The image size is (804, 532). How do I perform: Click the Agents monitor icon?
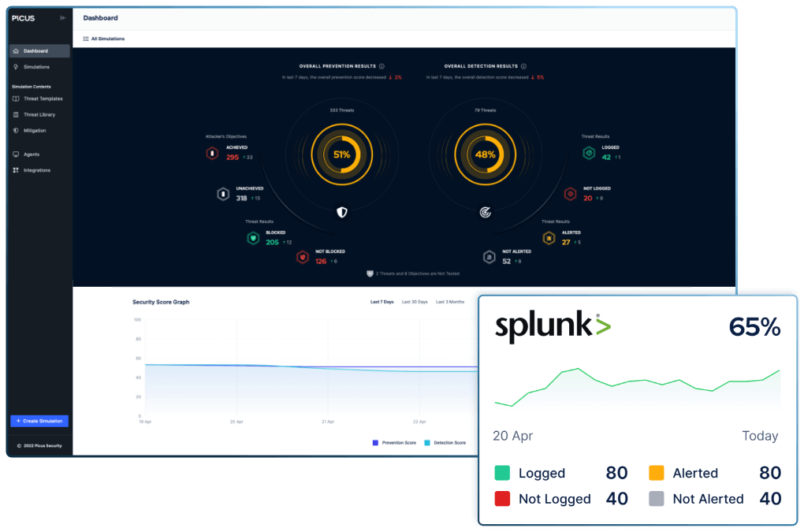coord(16,154)
